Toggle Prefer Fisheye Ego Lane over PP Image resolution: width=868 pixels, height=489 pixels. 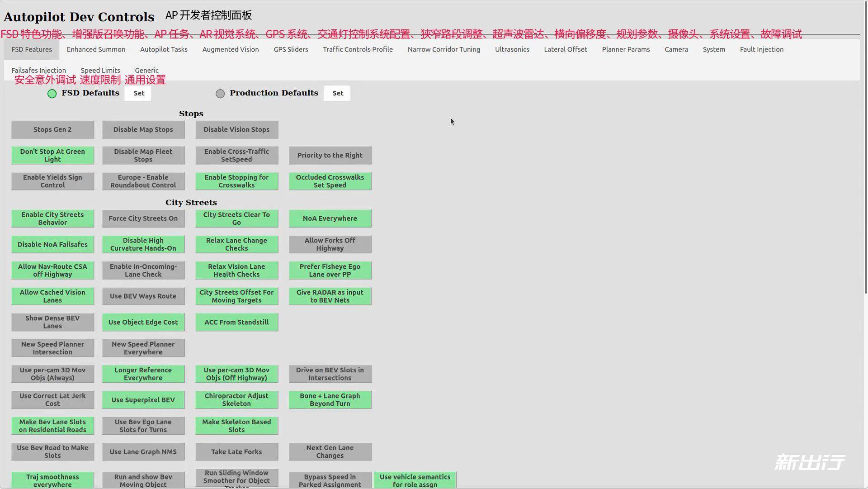tap(330, 270)
